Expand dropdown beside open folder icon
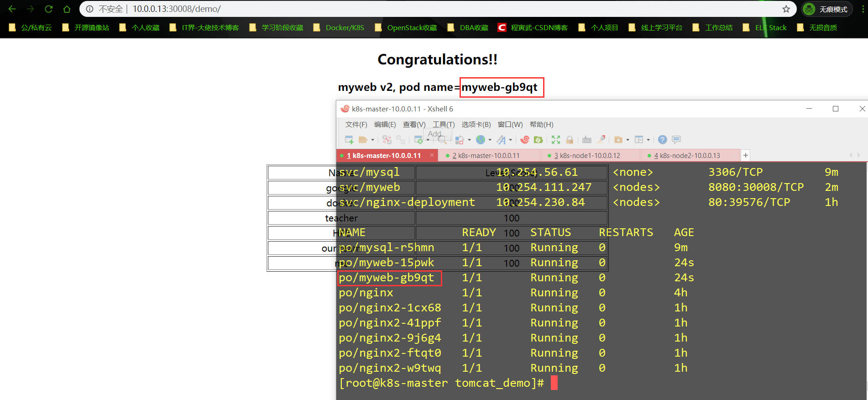Image resolution: width=868 pixels, height=400 pixels. (372, 140)
